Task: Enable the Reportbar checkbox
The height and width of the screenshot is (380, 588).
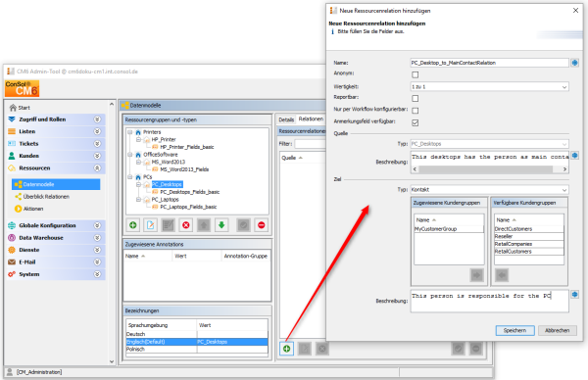Action: [416, 99]
